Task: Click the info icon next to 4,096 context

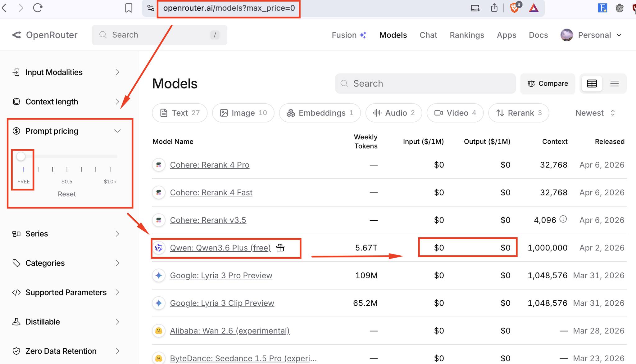Action: [x=563, y=219]
